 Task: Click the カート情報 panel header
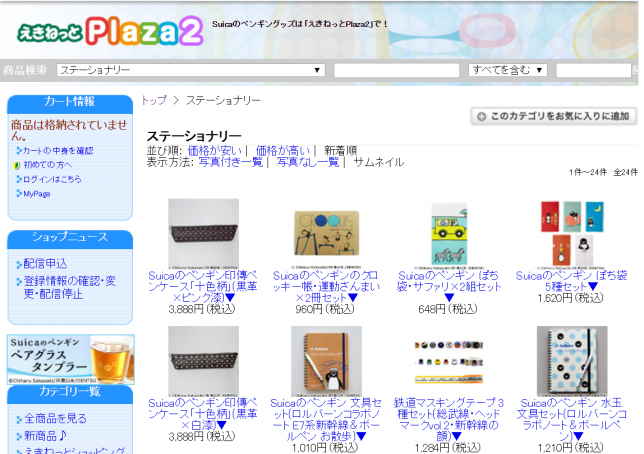[x=70, y=104]
